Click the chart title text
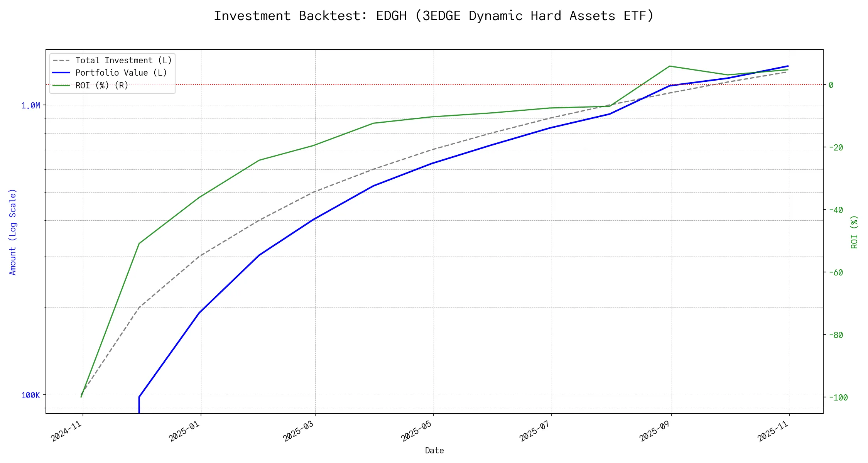The height and width of the screenshot is (463, 868). pyautogui.click(x=434, y=16)
